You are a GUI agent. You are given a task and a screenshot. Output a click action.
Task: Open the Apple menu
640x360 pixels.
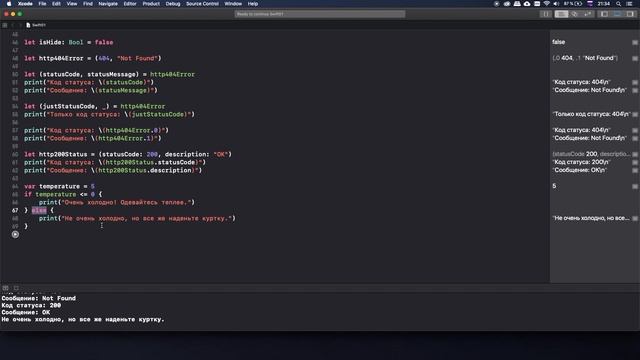click(9, 4)
